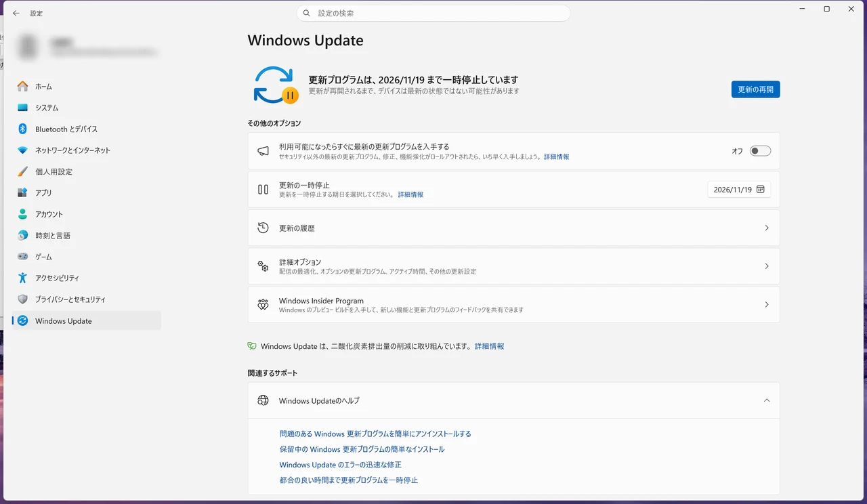Click the network Wi-Fi icon in the sidebar

[23, 150]
